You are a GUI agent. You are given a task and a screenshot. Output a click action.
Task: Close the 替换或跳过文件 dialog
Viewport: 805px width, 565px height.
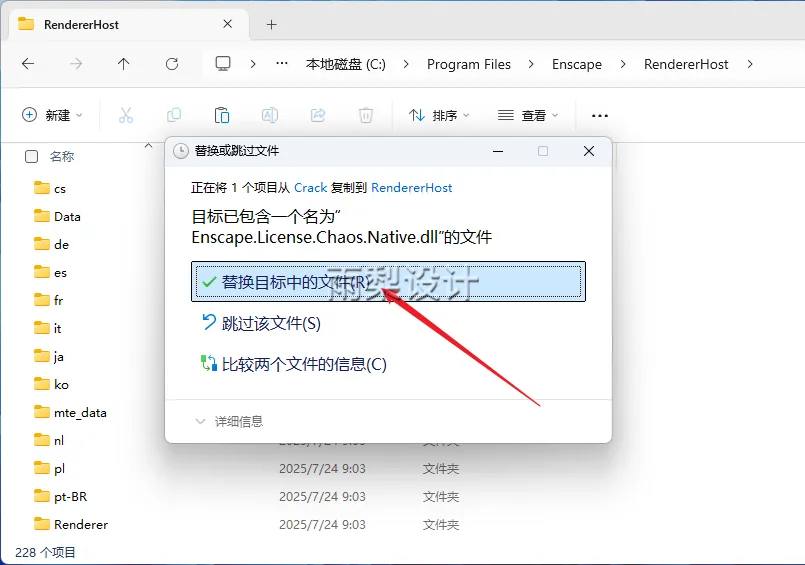589,151
